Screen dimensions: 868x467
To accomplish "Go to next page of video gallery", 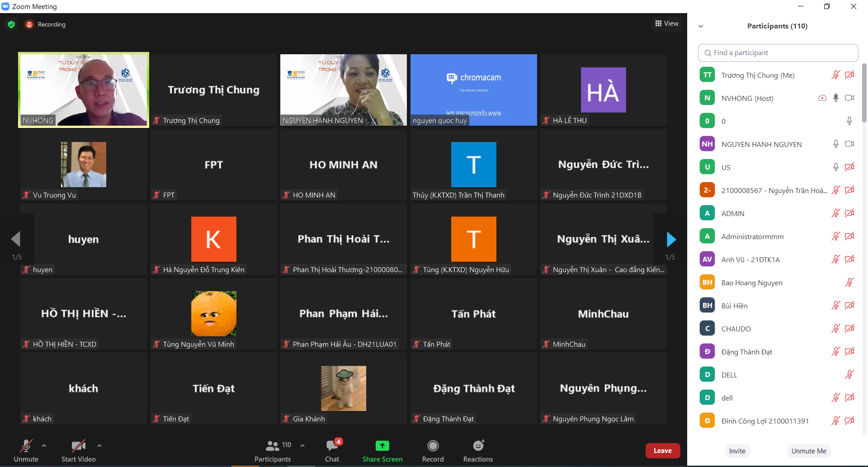I will coord(671,239).
